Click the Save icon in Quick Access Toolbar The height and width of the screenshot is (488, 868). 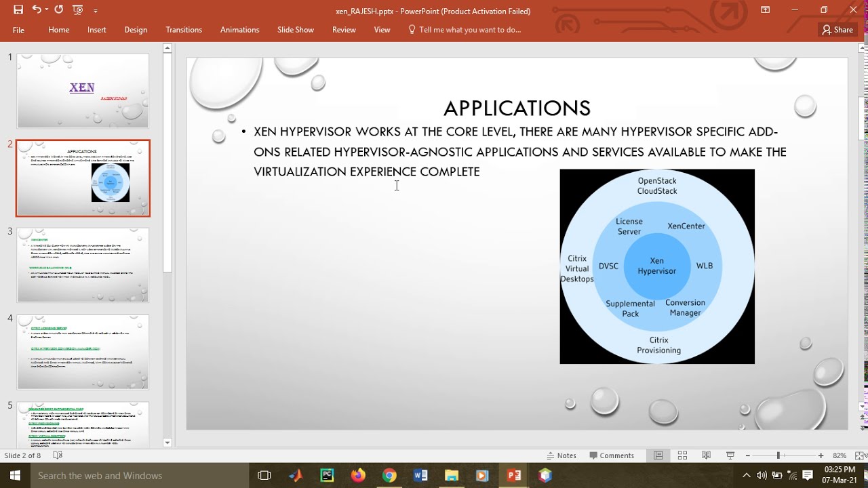click(x=18, y=9)
